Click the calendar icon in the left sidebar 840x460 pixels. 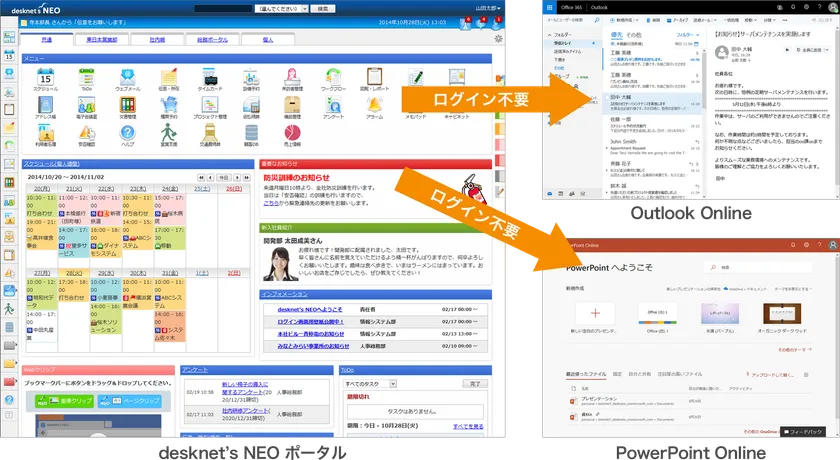(9, 54)
